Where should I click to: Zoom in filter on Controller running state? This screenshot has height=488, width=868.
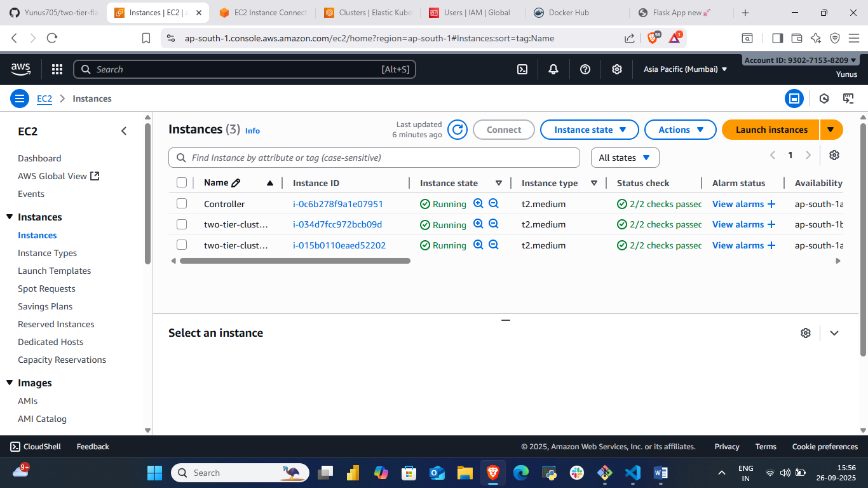tap(478, 204)
